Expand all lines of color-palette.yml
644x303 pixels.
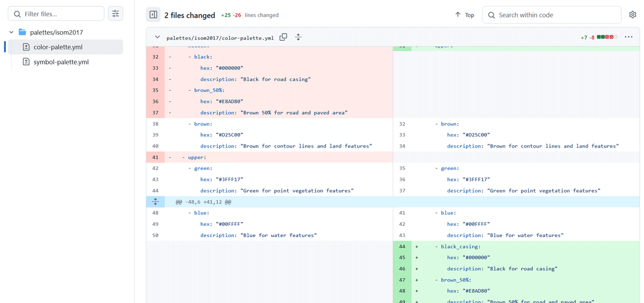[298, 38]
